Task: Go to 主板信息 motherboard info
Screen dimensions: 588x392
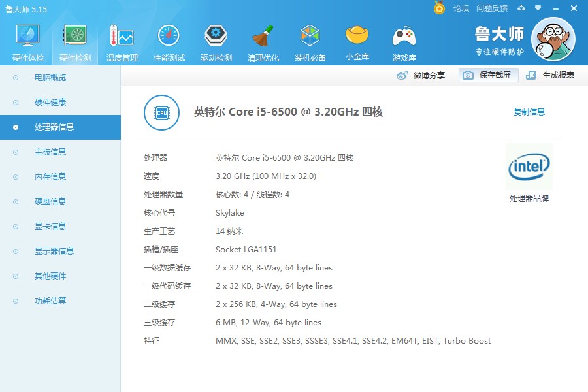Action: [60, 152]
